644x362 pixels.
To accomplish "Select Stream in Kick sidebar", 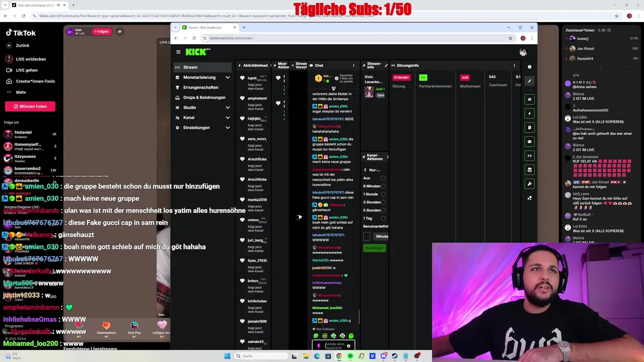I will 204,67.
